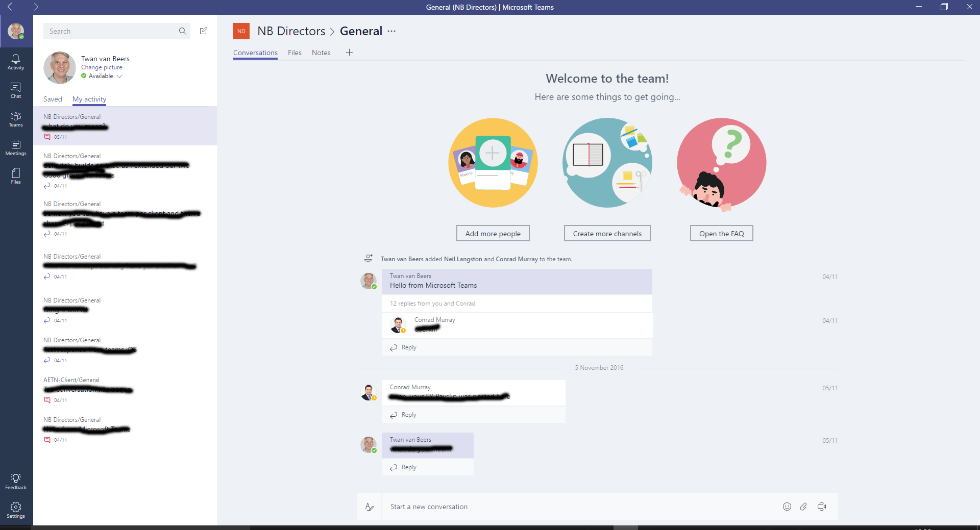
Task: Click Create more channels button
Action: (607, 234)
